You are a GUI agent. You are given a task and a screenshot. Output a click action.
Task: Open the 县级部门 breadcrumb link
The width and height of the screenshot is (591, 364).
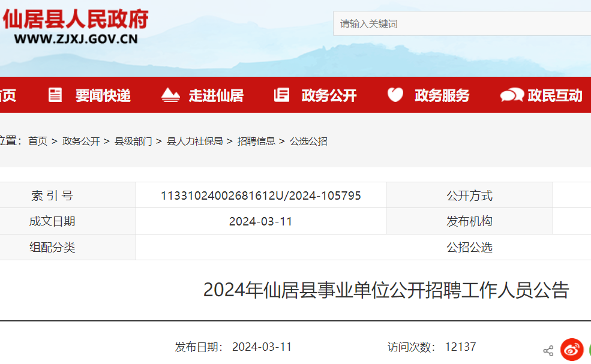(133, 142)
